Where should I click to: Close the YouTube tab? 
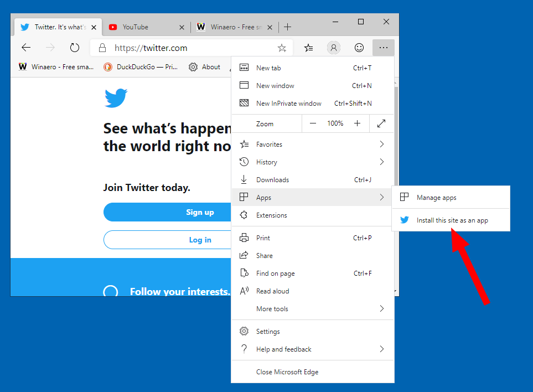tap(182, 27)
